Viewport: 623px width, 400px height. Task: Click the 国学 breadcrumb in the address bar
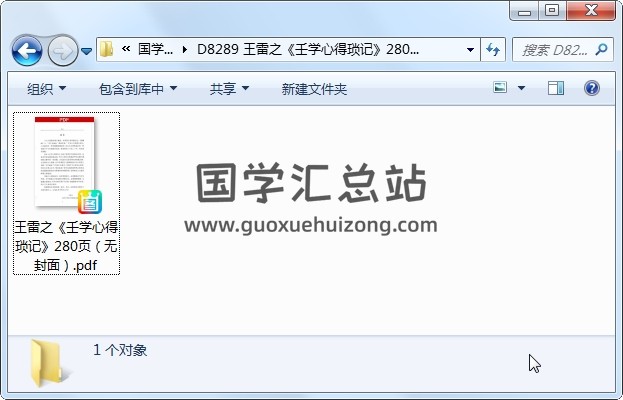click(x=155, y=49)
